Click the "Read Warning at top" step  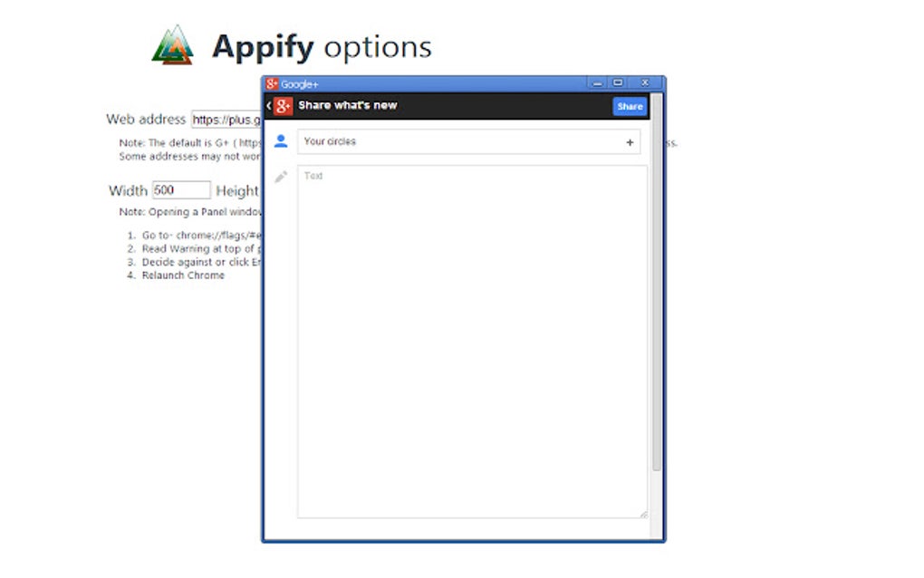click(201, 248)
